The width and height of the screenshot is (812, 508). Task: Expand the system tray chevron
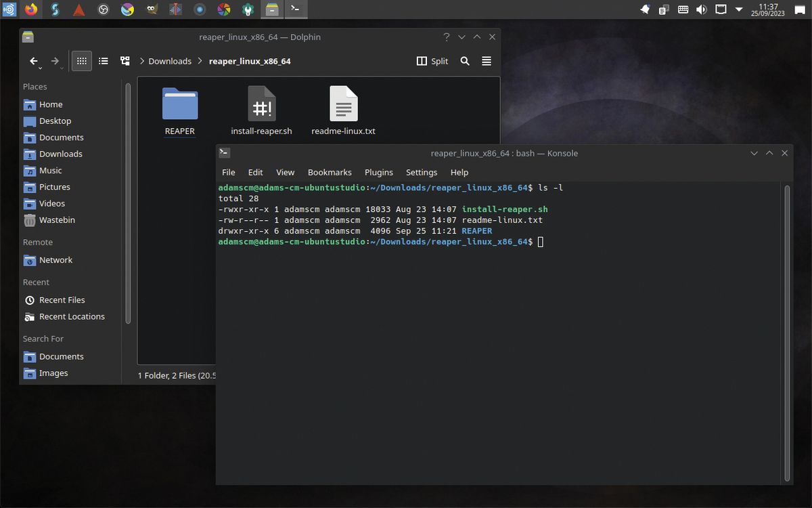coord(739,9)
